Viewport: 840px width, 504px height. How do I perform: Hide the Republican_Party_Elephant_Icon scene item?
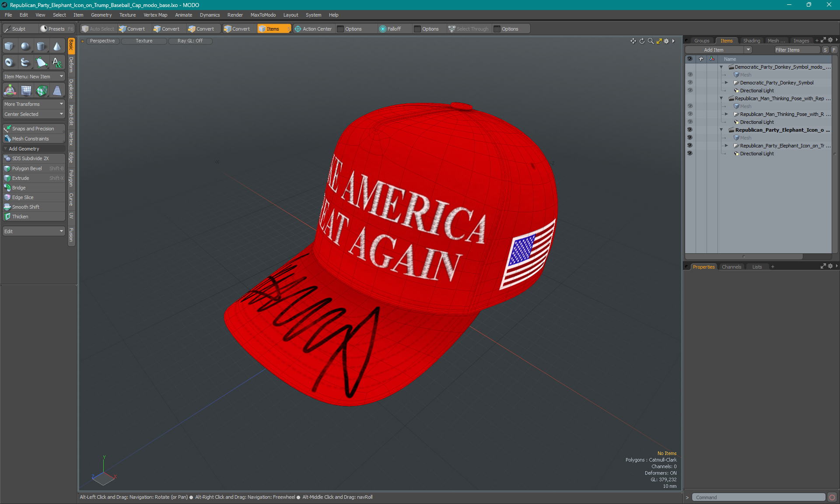click(689, 130)
